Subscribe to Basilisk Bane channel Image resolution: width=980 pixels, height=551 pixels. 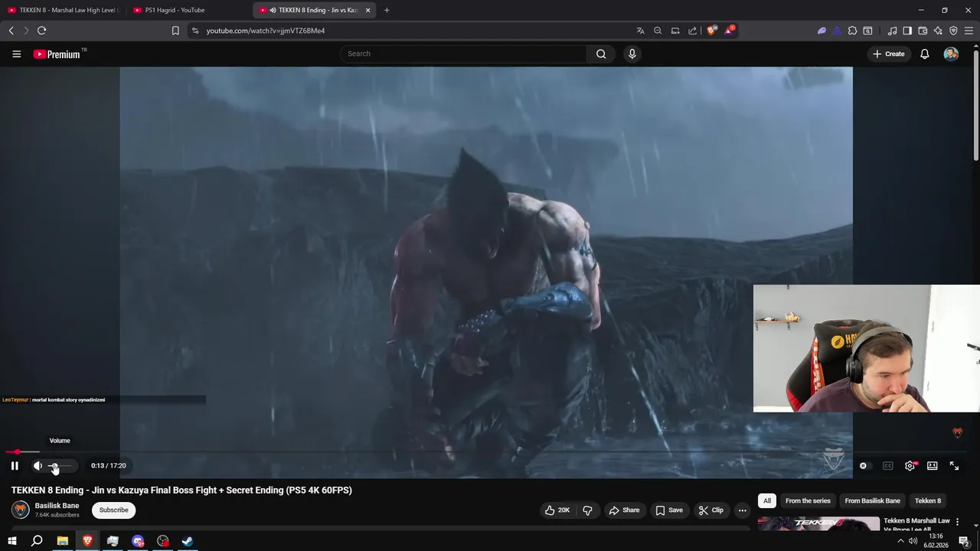[x=113, y=510]
